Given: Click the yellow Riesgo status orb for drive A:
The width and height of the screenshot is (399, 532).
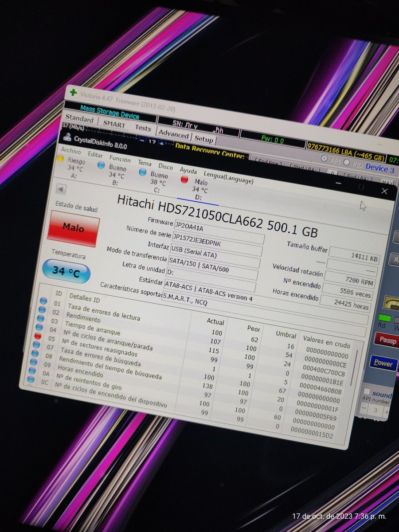Looking at the screenshot, I should pos(61,159).
